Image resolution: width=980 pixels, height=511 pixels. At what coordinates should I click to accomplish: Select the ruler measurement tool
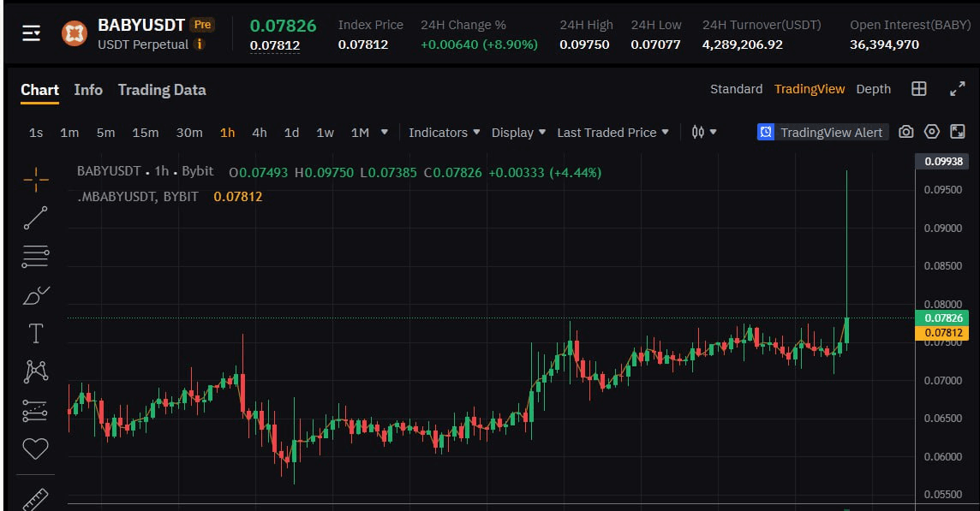[35, 496]
